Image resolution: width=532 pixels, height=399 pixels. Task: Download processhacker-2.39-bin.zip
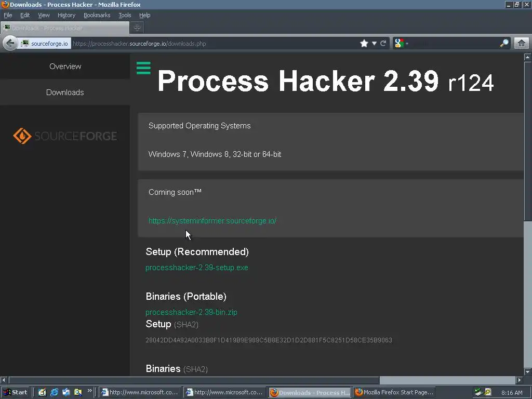pos(191,312)
